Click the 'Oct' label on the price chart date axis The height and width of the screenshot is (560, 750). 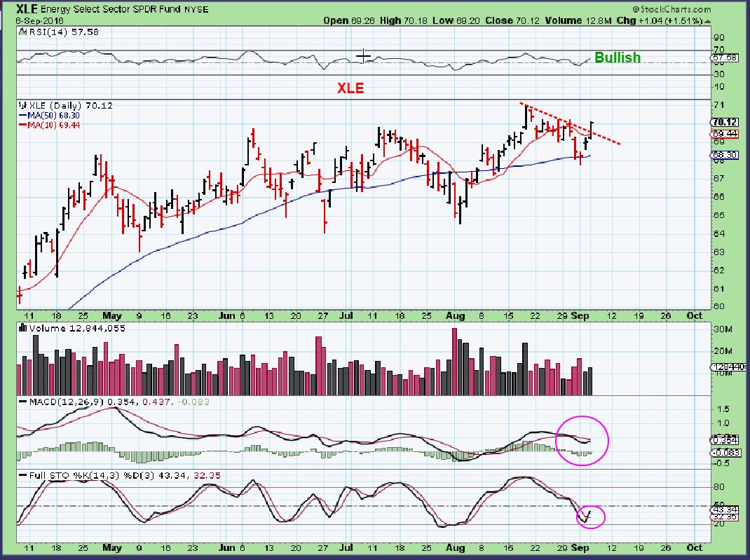coord(694,315)
